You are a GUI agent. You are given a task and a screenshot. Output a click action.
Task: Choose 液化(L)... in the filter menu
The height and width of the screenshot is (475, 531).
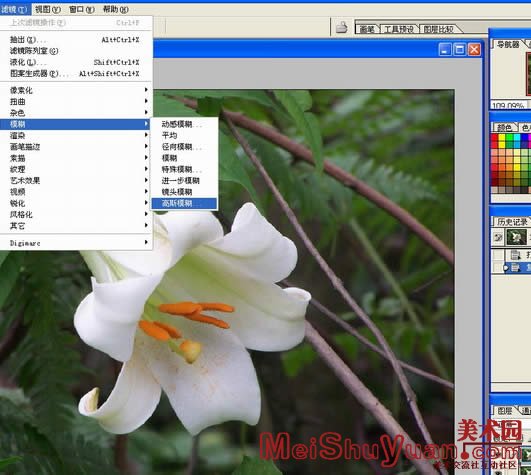point(76,62)
